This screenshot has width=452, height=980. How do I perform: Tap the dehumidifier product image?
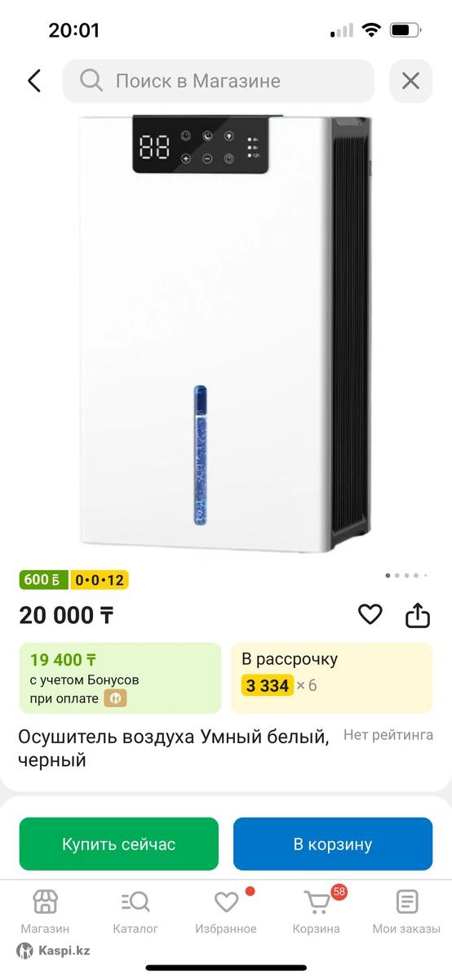point(226,333)
